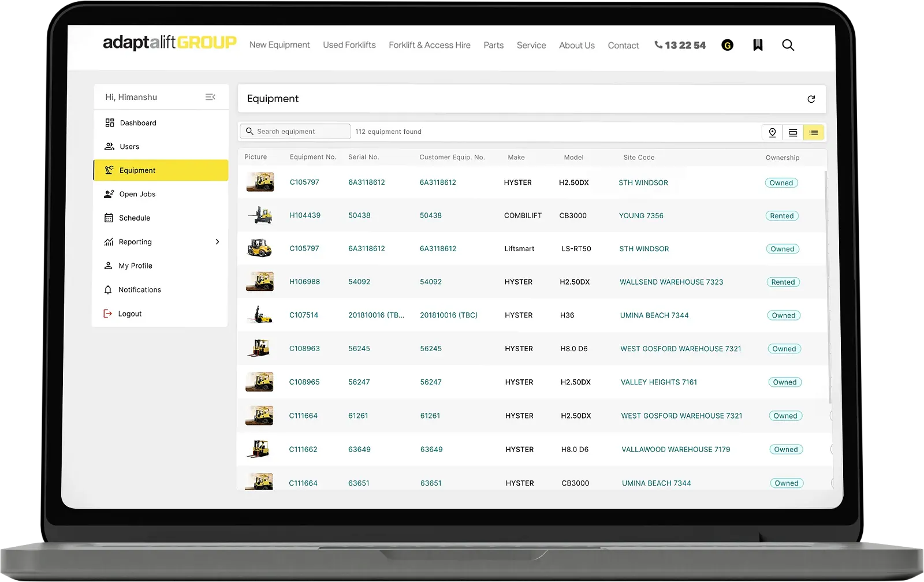Select Equipment in the sidebar
This screenshot has width=924, height=582.
[x=161, y=170]
